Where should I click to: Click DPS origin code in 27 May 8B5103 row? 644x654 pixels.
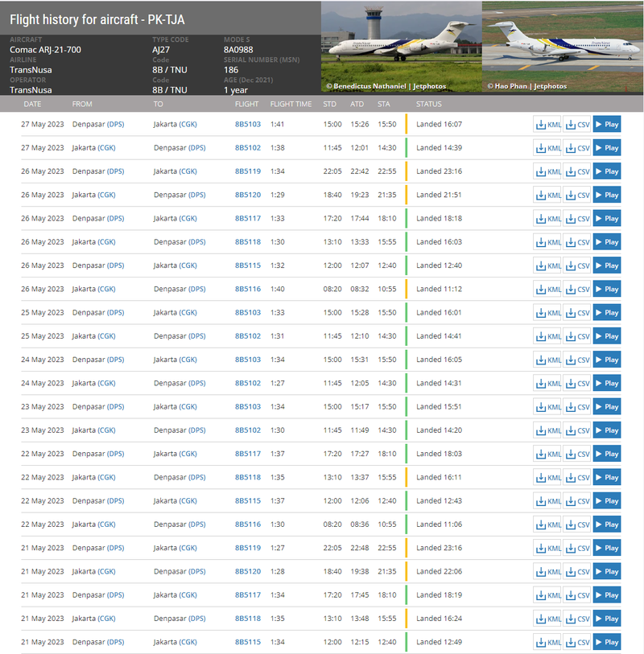pyautogui.click(x=116, y=125)
